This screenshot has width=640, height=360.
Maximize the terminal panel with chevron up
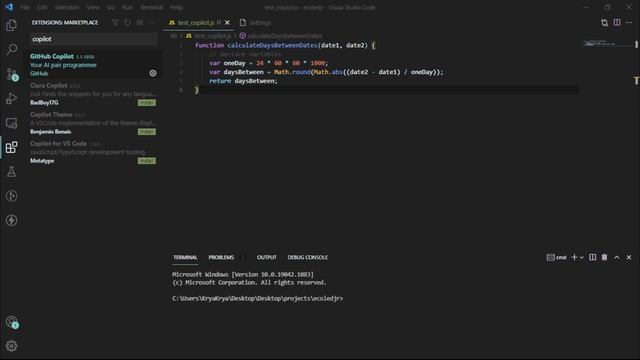coord(617,257)
